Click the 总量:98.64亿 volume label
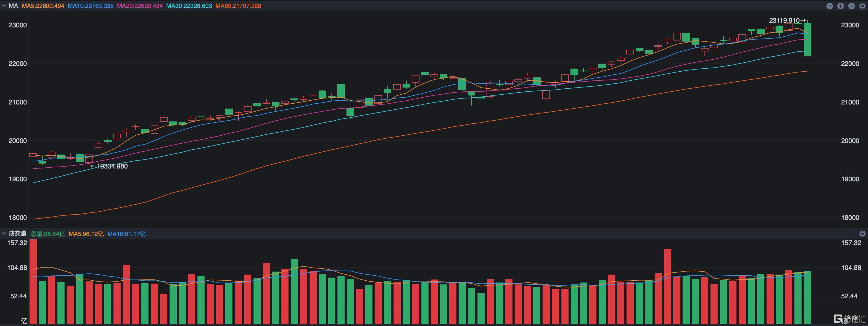 point(48,234)
